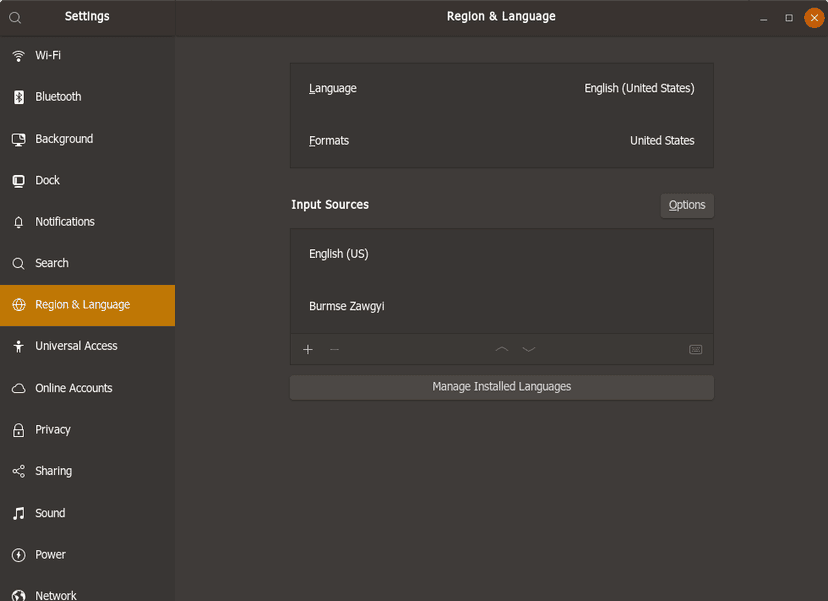
Task: Open the Formats selection row
Action: tap(502, 141)
